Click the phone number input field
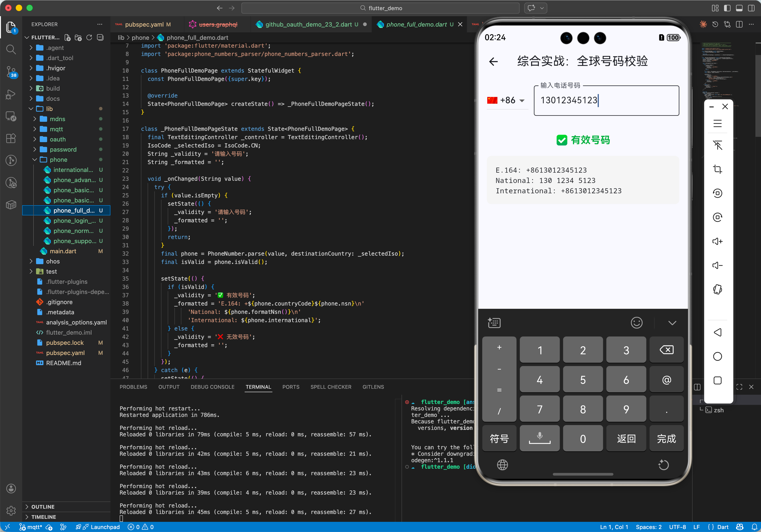This screenshot has height=532, width=761. tap(606, 101)
